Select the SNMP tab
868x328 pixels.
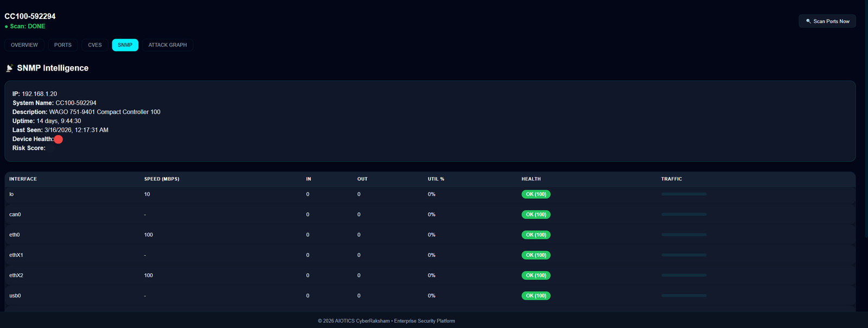point(125,45)
